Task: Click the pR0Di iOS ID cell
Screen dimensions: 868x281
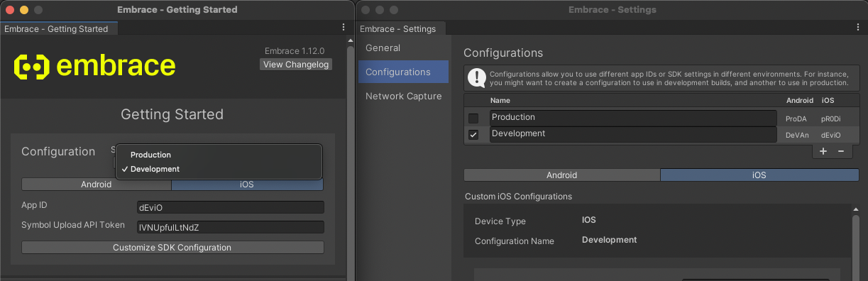Action: 831,119
